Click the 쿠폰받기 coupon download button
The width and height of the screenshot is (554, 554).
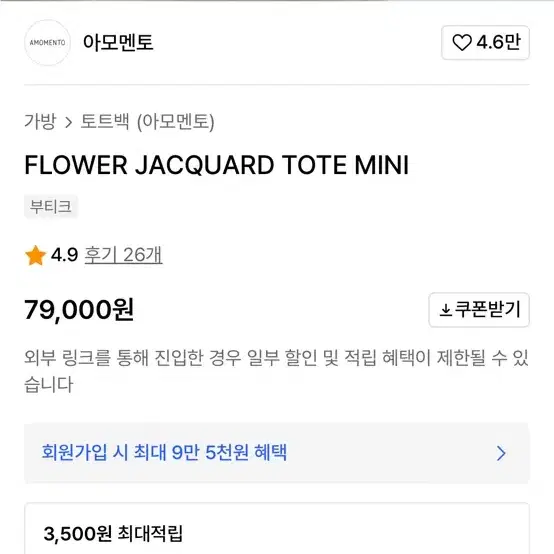tap(479, 310)
